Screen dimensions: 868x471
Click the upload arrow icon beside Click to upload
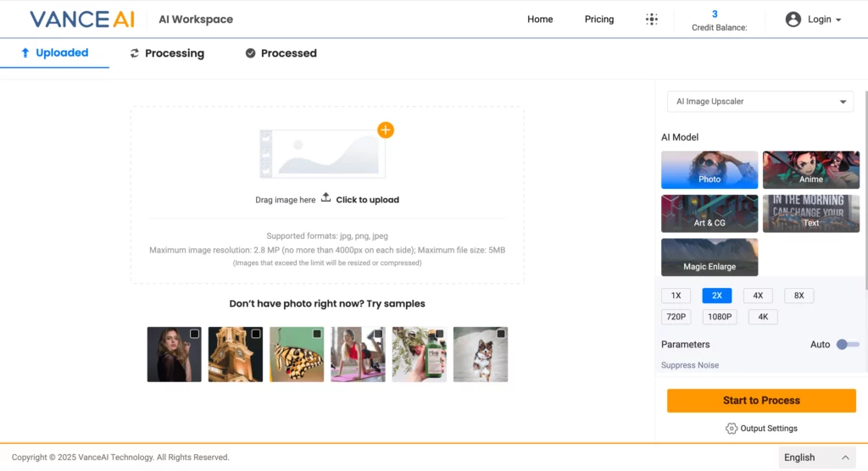coord(325,197)
